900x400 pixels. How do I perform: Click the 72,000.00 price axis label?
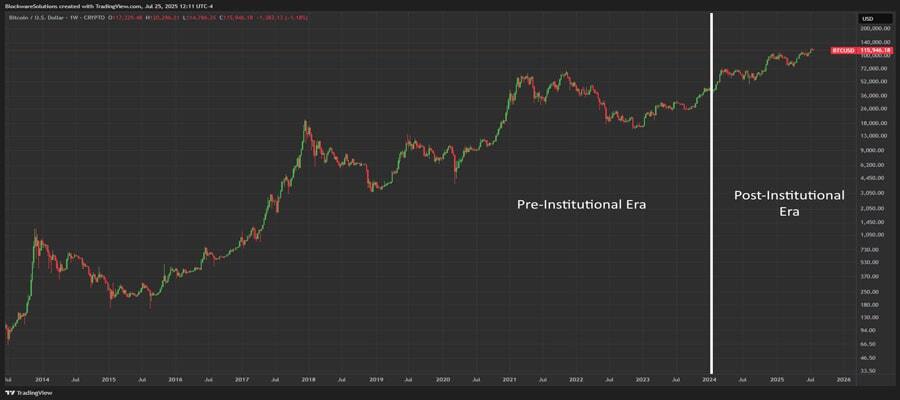[x=875, y=68]
